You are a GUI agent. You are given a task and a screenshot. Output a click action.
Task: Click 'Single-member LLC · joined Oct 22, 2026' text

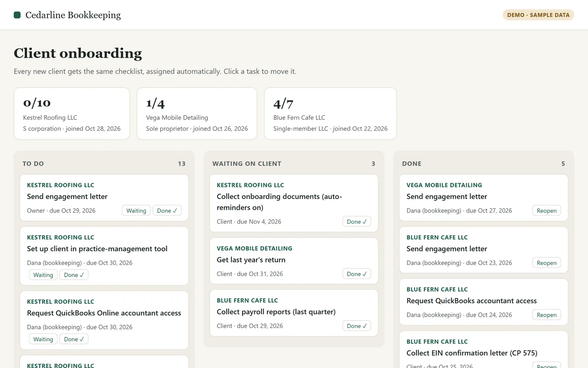[331, 129]
